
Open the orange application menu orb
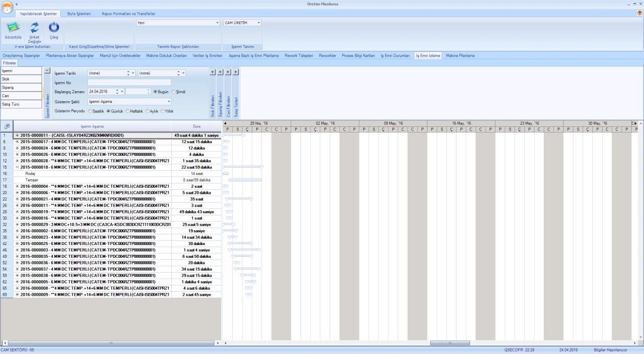point(7,8)
